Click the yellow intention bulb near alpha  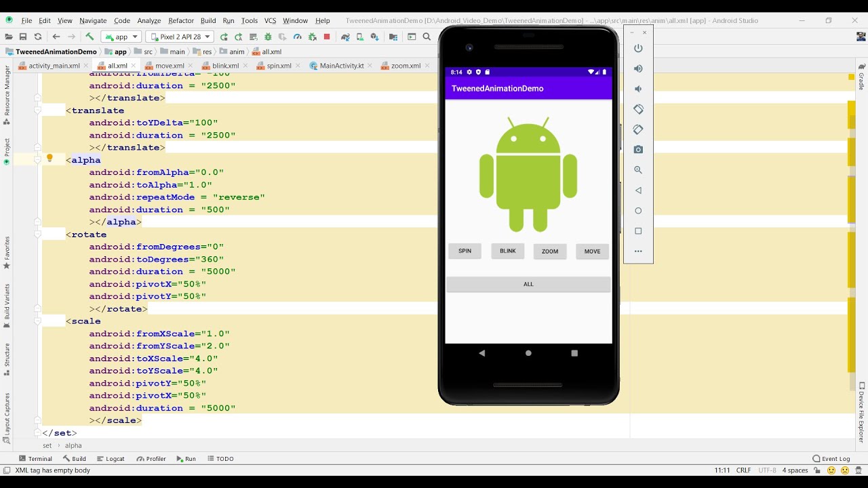[x=50, y=159]
